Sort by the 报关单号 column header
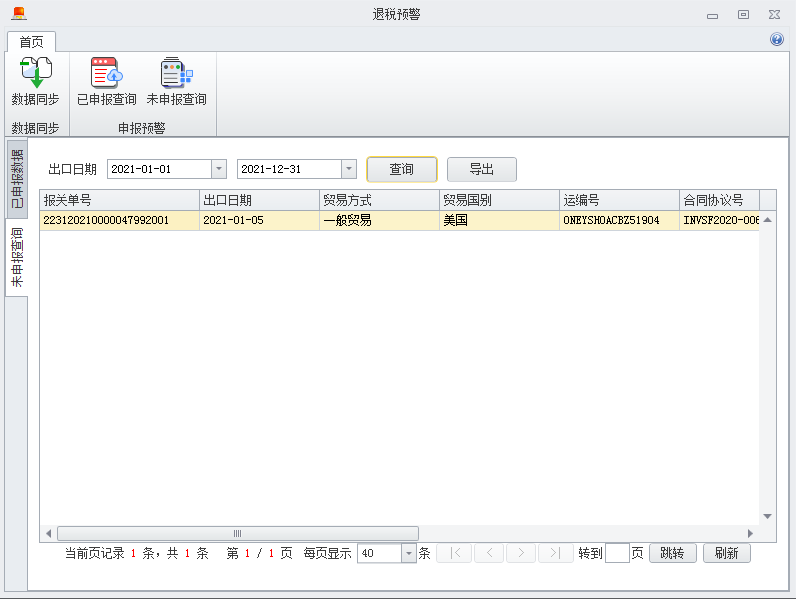This screenshot has height=599, width=796. point(119,200)
